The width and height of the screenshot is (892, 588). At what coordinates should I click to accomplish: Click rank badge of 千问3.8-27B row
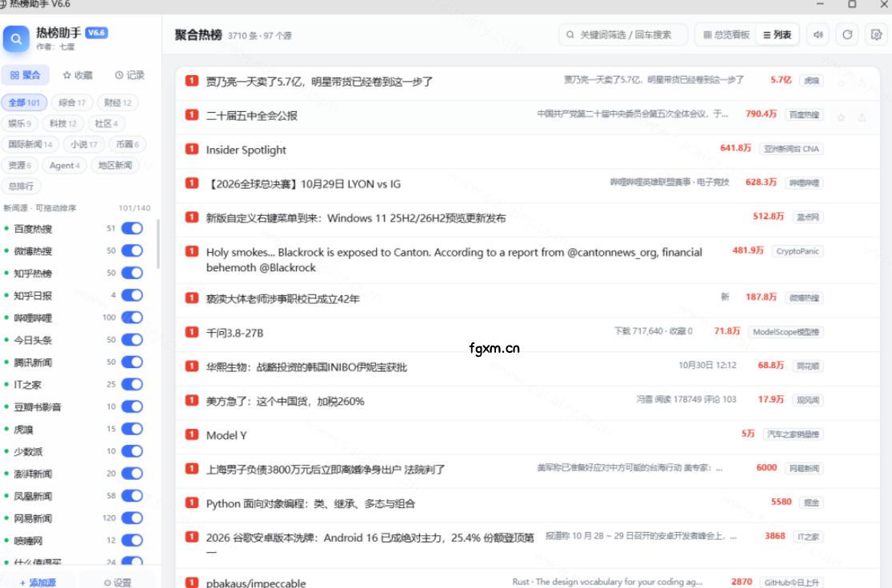(192, 332)
